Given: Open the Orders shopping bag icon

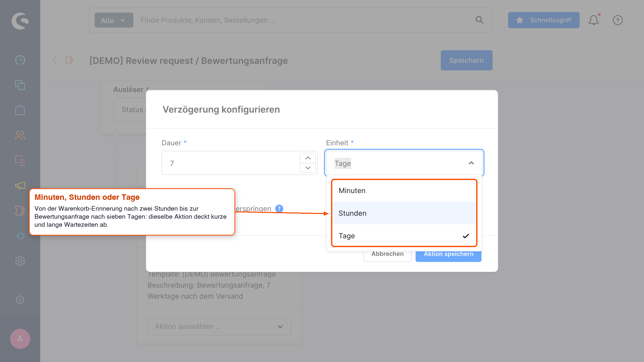Looking at the screenshot, I should [x=20, y=110].
